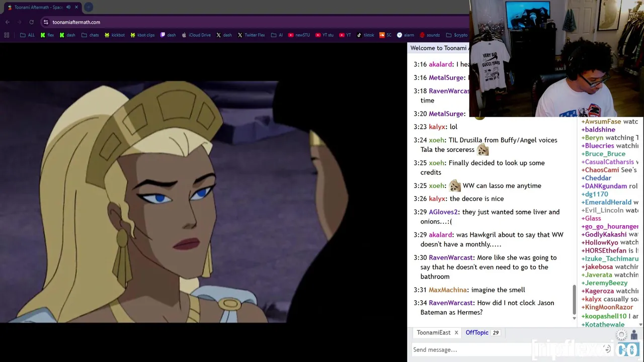Expand the $crypto bookmark folder
Viewport: 644px width, 362px height.
coord(457,35)
